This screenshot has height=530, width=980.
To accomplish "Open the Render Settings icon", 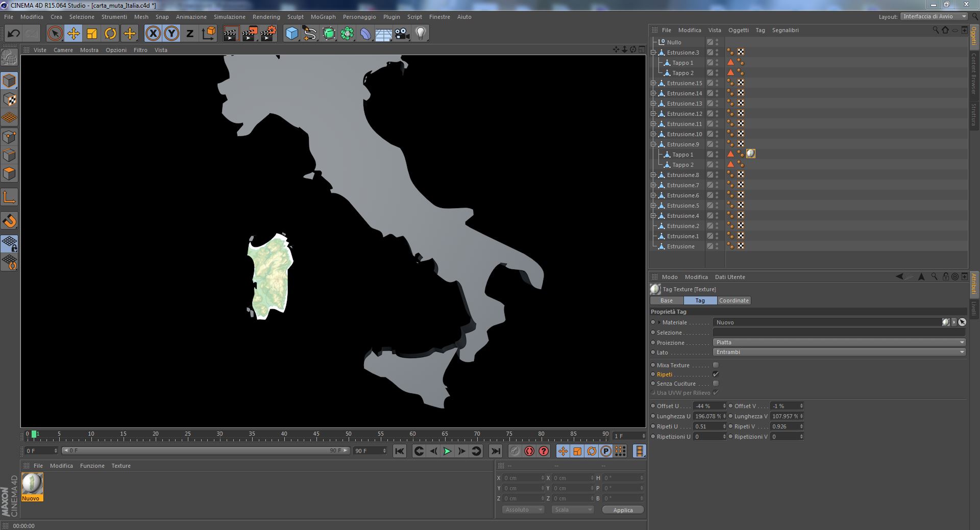I will pos(268,34).
